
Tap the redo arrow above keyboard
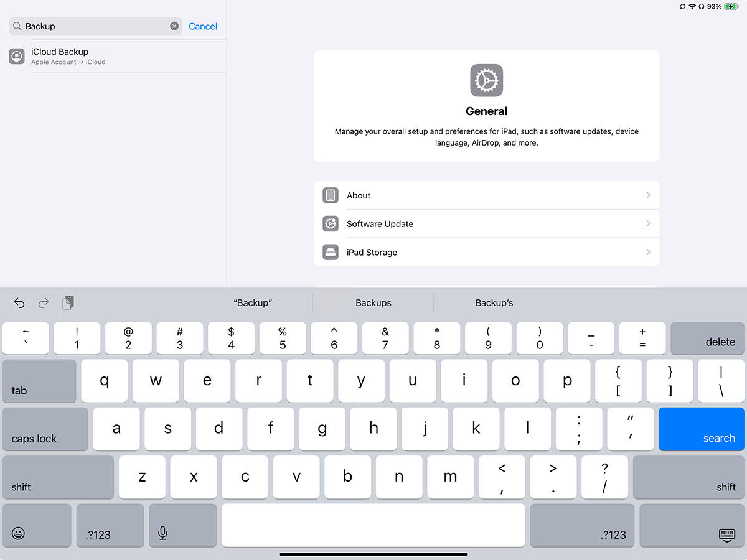tap(44, 303)
